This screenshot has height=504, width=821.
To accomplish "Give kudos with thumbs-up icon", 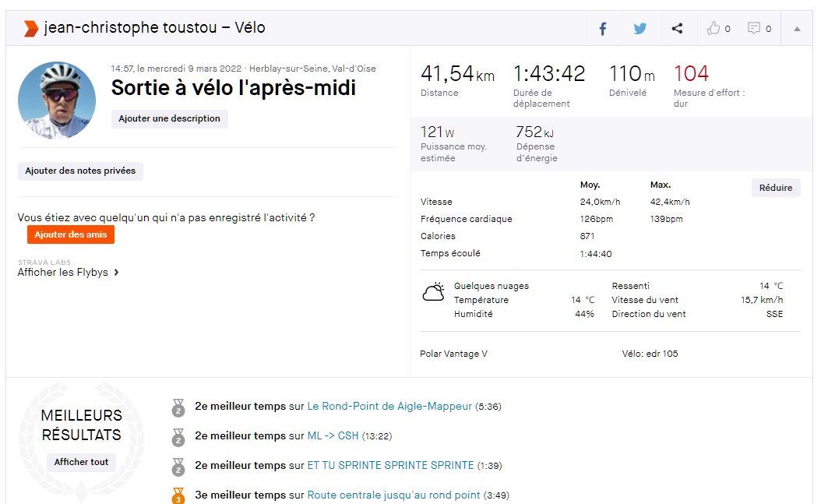I will tap(714, 29).
